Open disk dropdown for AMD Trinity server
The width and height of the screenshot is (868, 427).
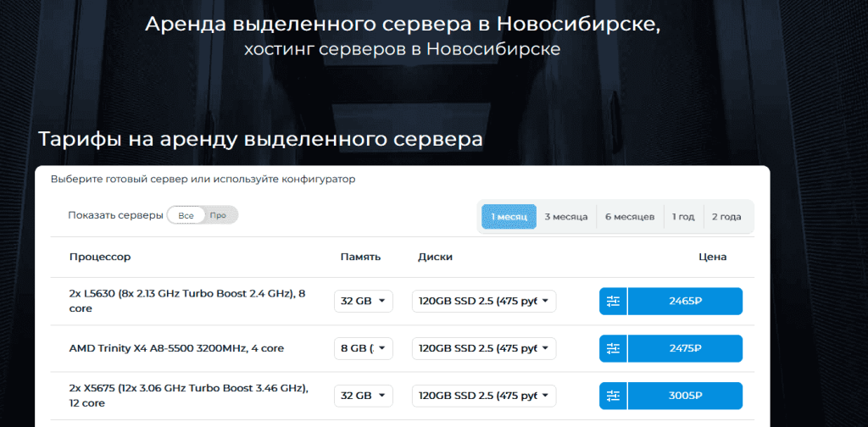[x=484, y=348]
